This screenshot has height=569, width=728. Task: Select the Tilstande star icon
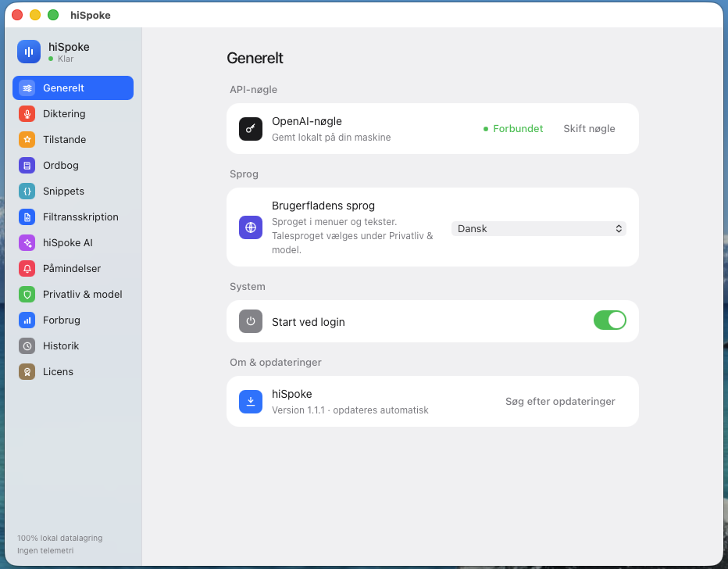pos(27,139)
